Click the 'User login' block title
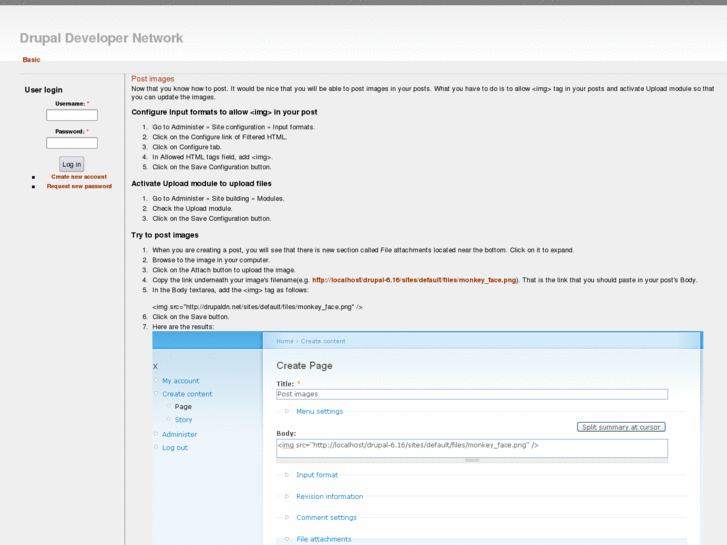727x545 pixels. 43,90
